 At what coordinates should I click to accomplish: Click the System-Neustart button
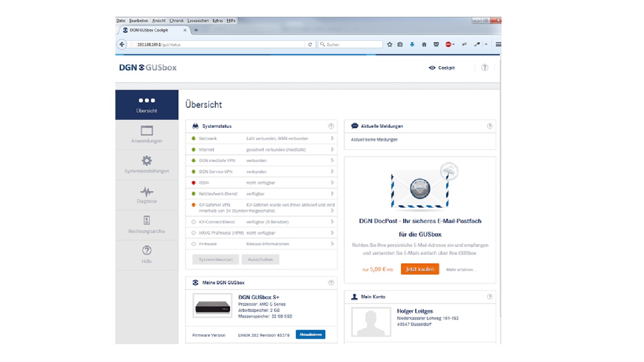click(x=216, y=259)
